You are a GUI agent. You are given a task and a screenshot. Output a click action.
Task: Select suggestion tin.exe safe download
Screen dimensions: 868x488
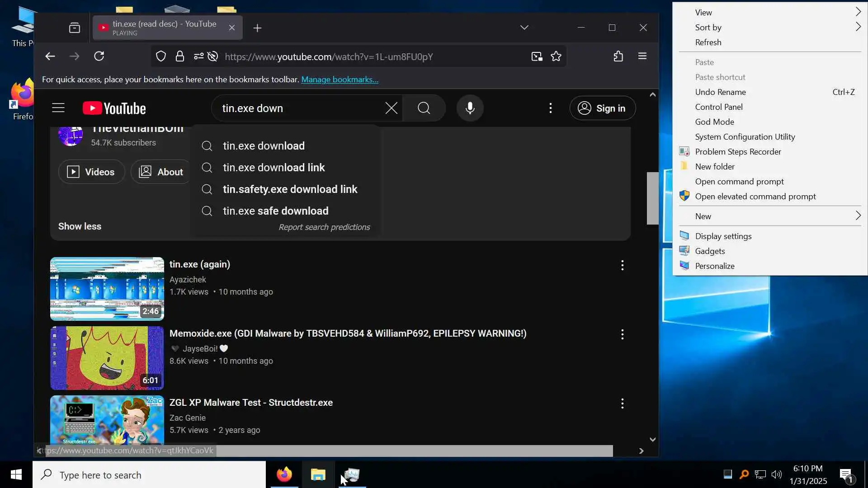(275, 211)
